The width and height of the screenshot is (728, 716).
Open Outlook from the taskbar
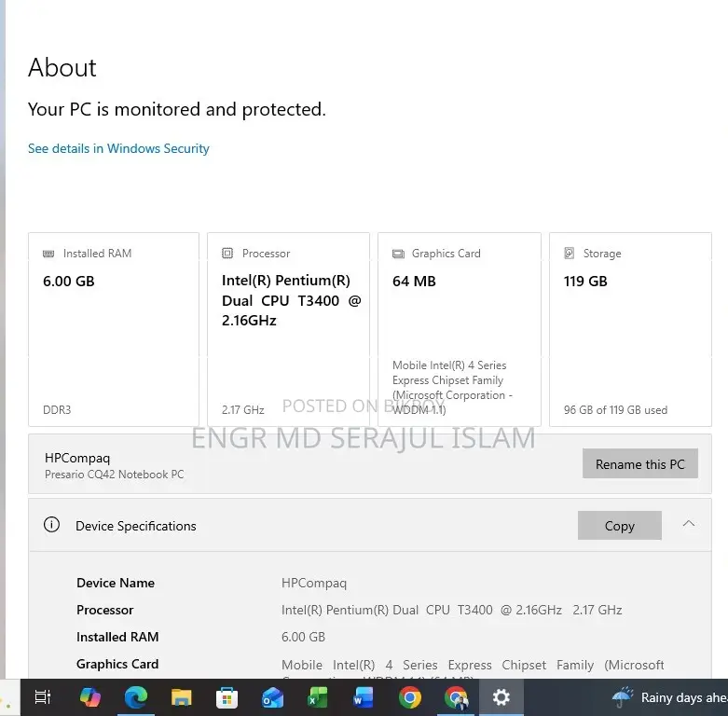tap(272, 697)
